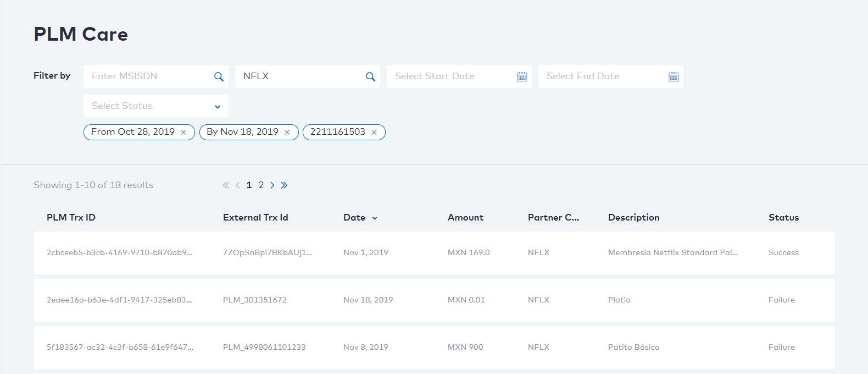
Task: Open the End Date calendar icon
Action: pyautogui.click(x=674, y=77)
